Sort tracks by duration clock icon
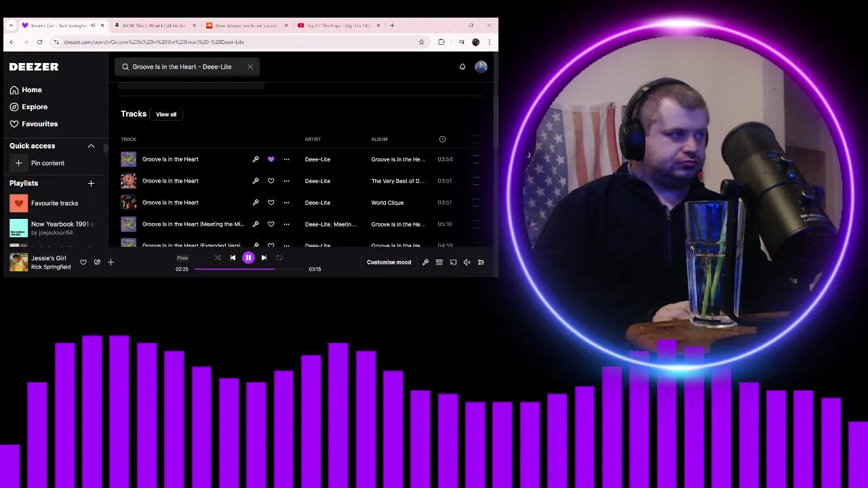 (442, 139)
